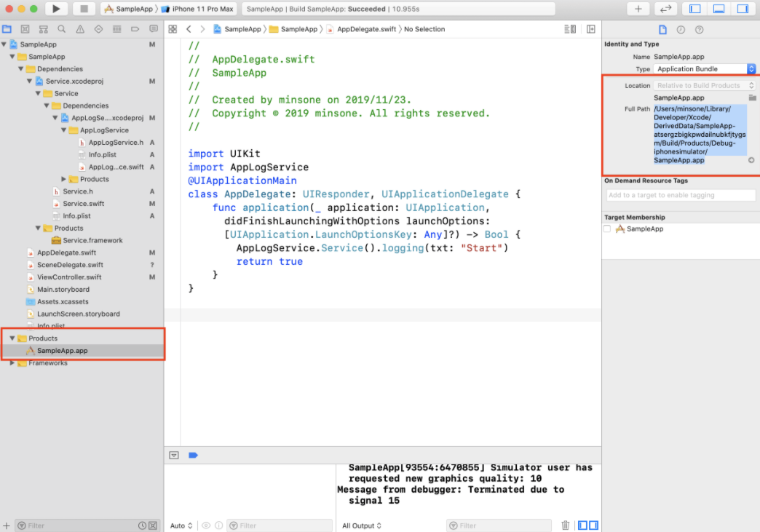The height and width of the screenshot is (532, 760).
Task: Open the related items grid menu
Action: point(173,29)
